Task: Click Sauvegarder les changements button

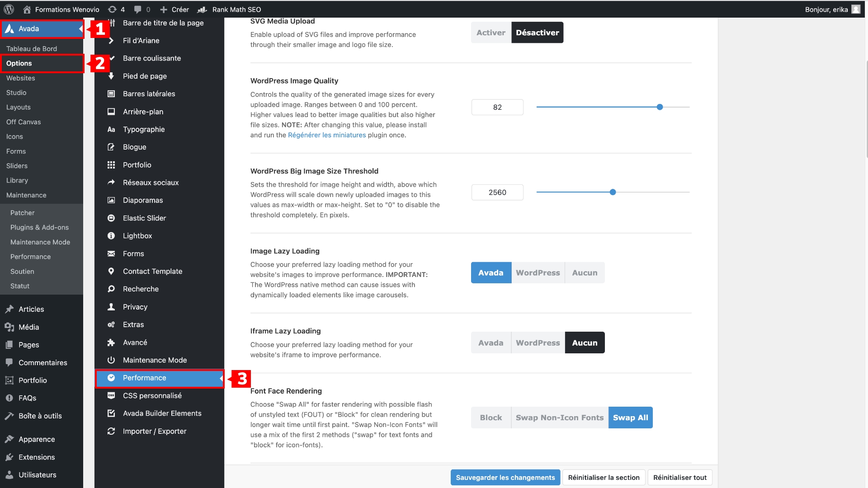Action: click(x=505, y=478)
